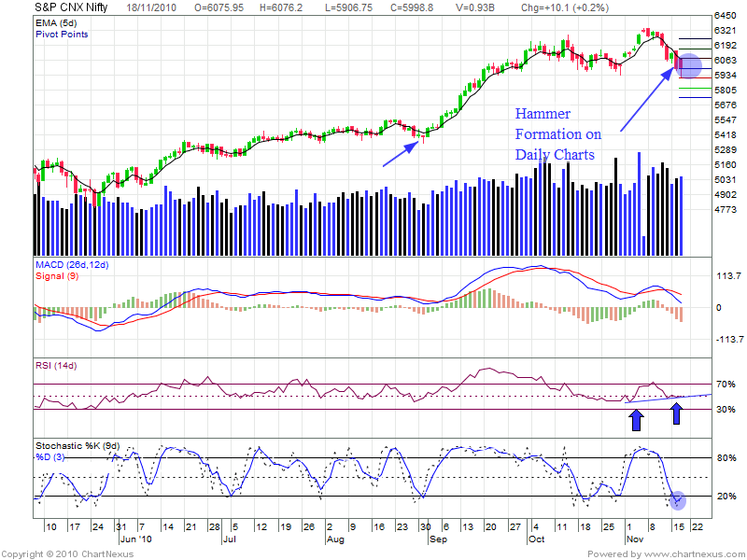Click the Jun '10 marker on the date axis
The image size is (747, 560).
134,539
